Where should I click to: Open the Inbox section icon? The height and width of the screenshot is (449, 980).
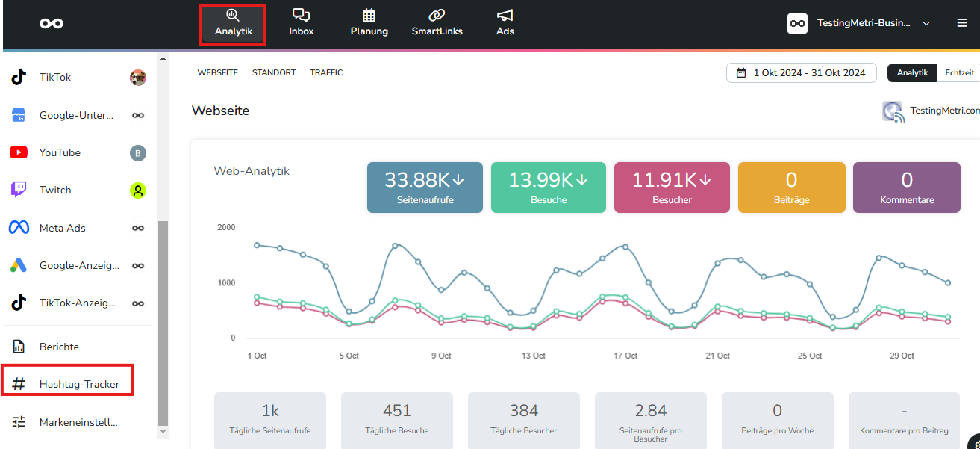click(302, 15)
